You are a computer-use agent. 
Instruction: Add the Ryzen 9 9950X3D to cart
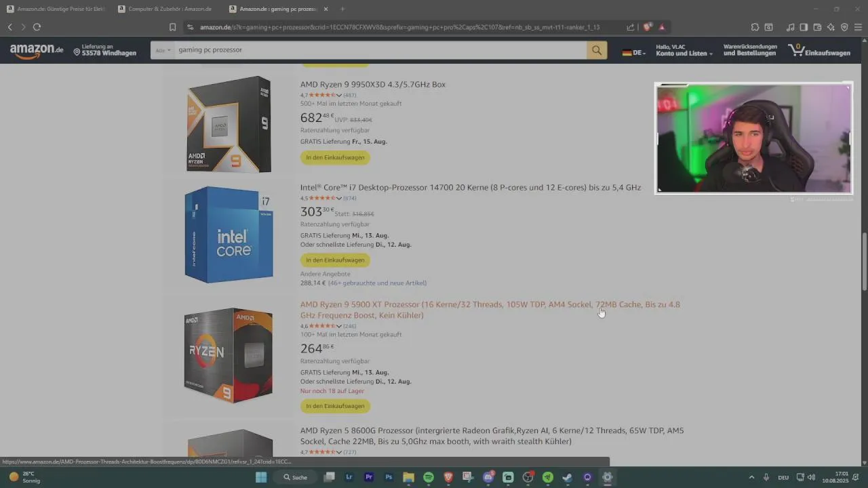tap(335, 157)
